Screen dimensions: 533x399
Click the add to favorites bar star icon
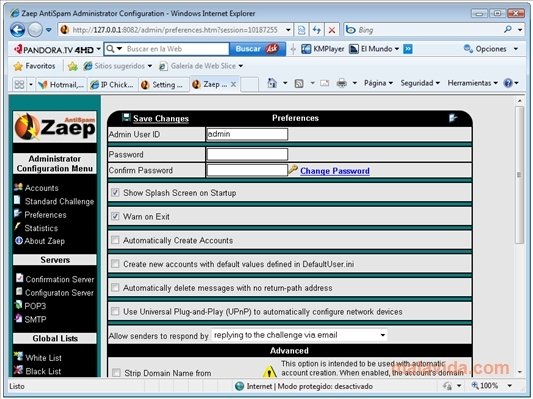click(x=72, y=66)
